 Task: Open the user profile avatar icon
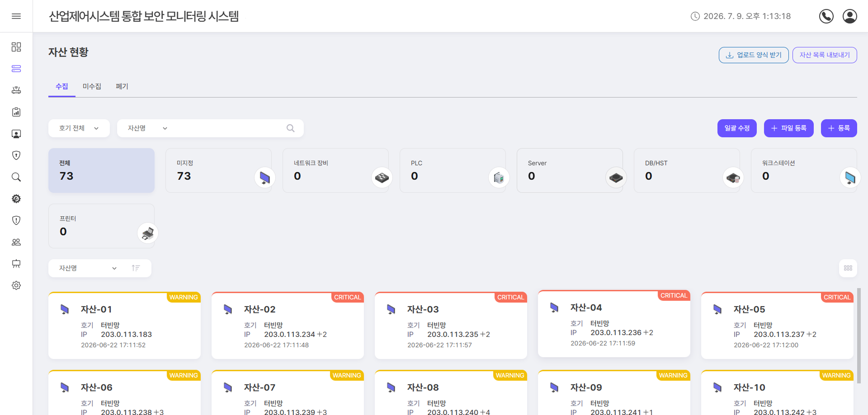(x=850, y=16)
